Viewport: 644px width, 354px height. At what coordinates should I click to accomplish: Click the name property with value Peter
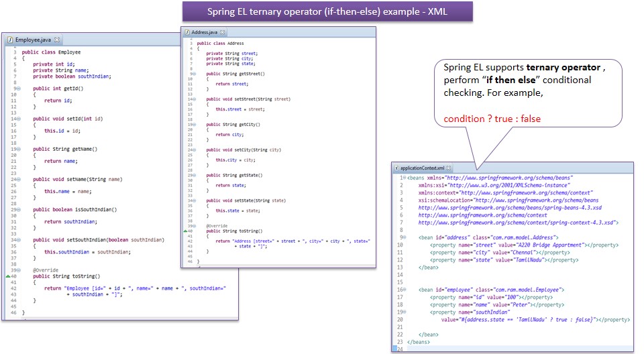point(497,304)
